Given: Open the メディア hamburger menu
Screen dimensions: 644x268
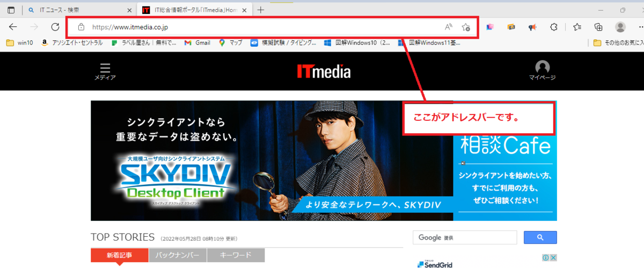Looking at the screenshot, I should (105, 71).
